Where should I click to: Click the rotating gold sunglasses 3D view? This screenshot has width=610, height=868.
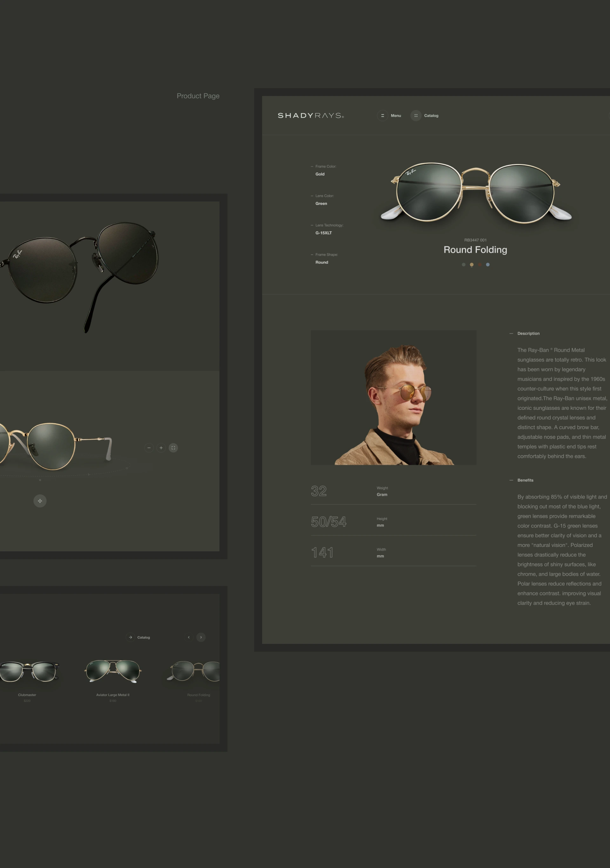[56, 446]
